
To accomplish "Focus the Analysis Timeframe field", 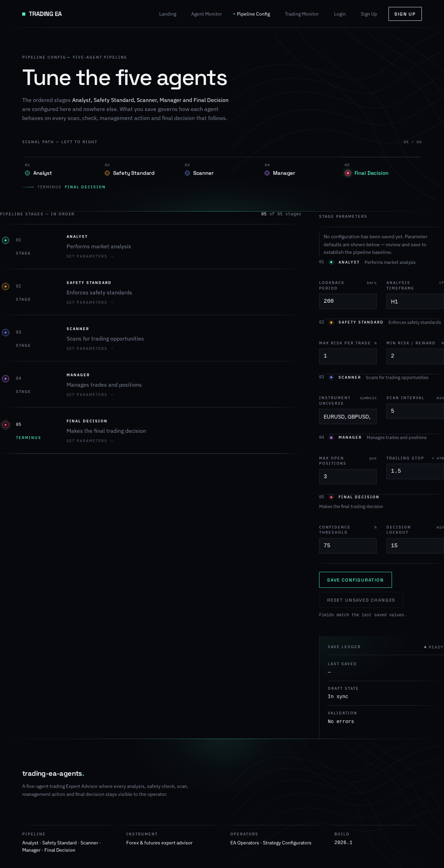I will coord(415,301).
